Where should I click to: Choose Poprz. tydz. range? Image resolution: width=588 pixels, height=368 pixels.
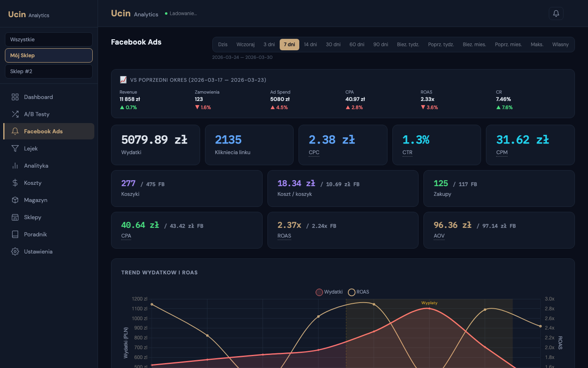441,45
